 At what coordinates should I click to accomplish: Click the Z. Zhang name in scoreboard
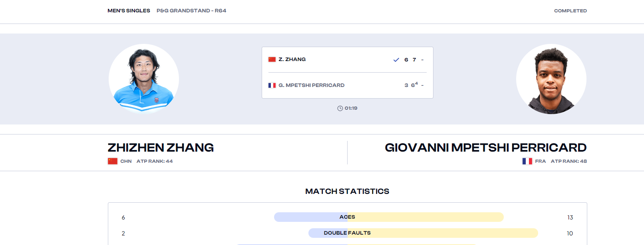[x=292, y=59]
